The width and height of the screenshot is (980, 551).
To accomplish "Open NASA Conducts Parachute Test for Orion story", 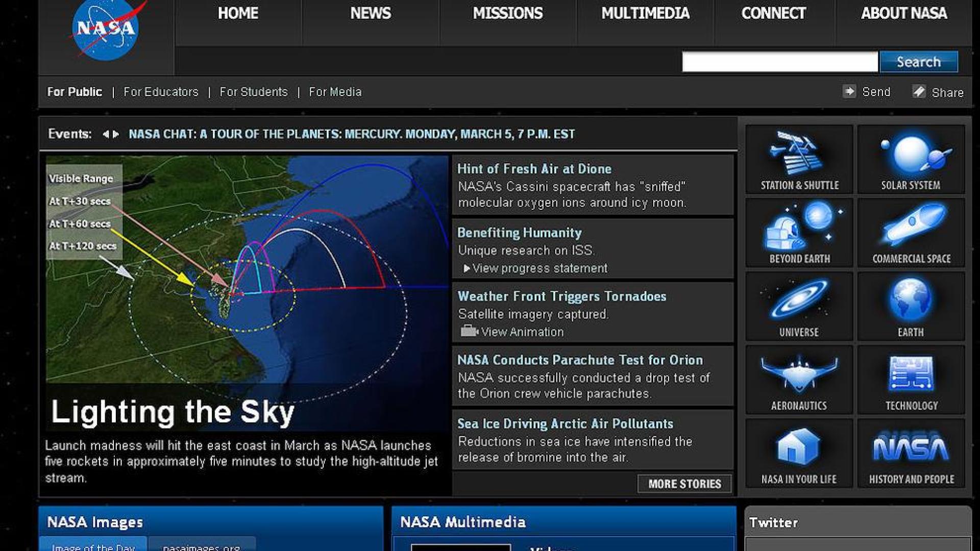I will coord(580,360).
